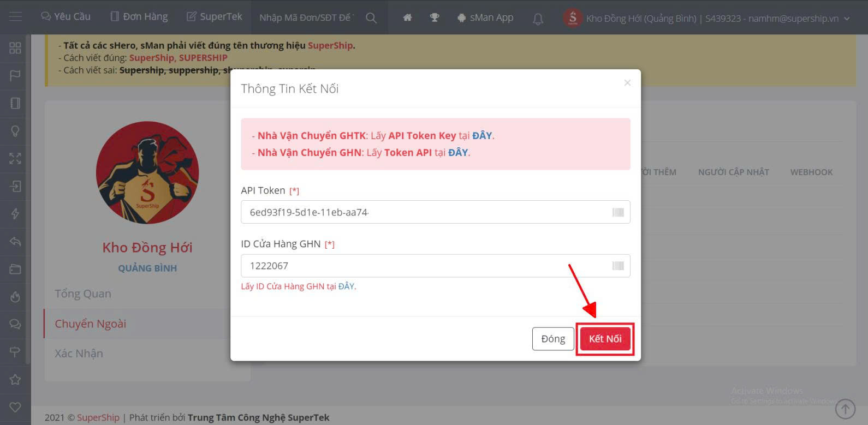Open the flag icon in the sidebar
868x425 pixels.
pyautogui.click(x=15, y=75)
